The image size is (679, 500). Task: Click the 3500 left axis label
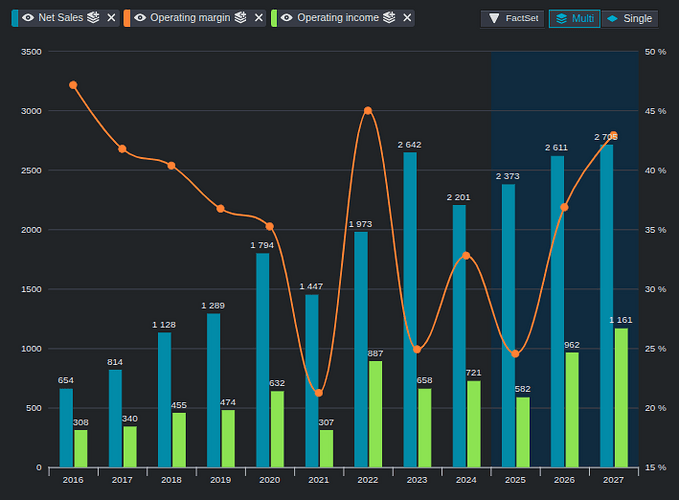31,52
